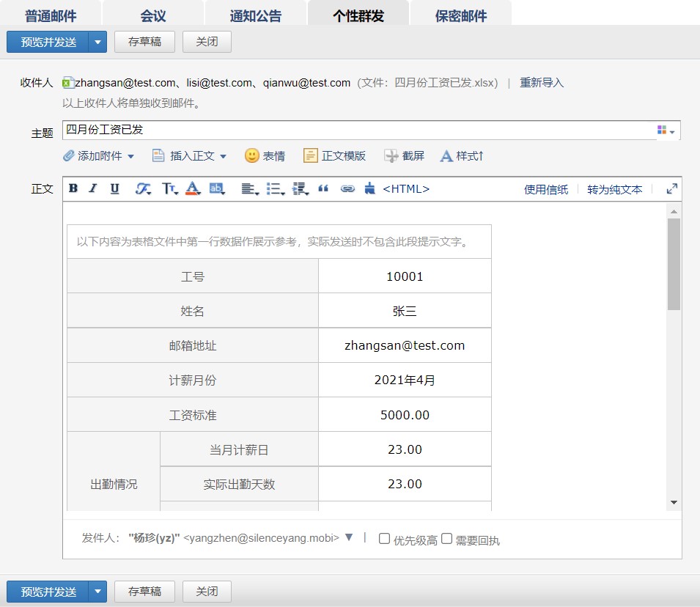The height and width of the screenshot is (607, 700).
Task: Expand the editor to full screen
Action: (671, 189)
